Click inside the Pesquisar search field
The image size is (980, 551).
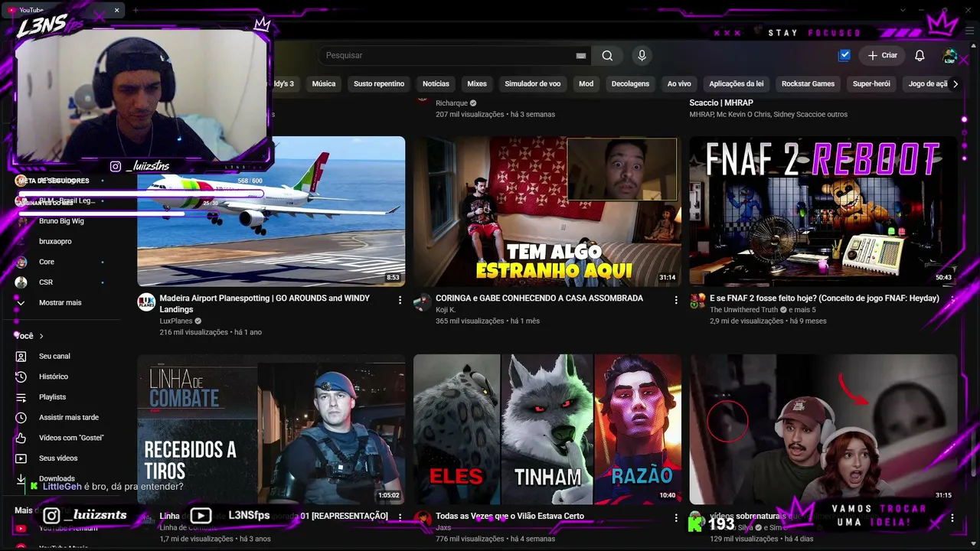pyautogui.click(x=448, y=55)
